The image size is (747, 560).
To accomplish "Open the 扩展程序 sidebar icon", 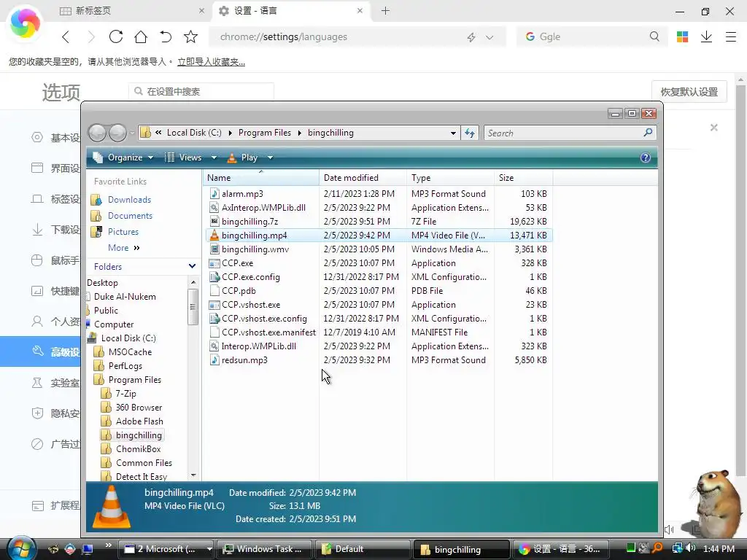I will [37, 506].
